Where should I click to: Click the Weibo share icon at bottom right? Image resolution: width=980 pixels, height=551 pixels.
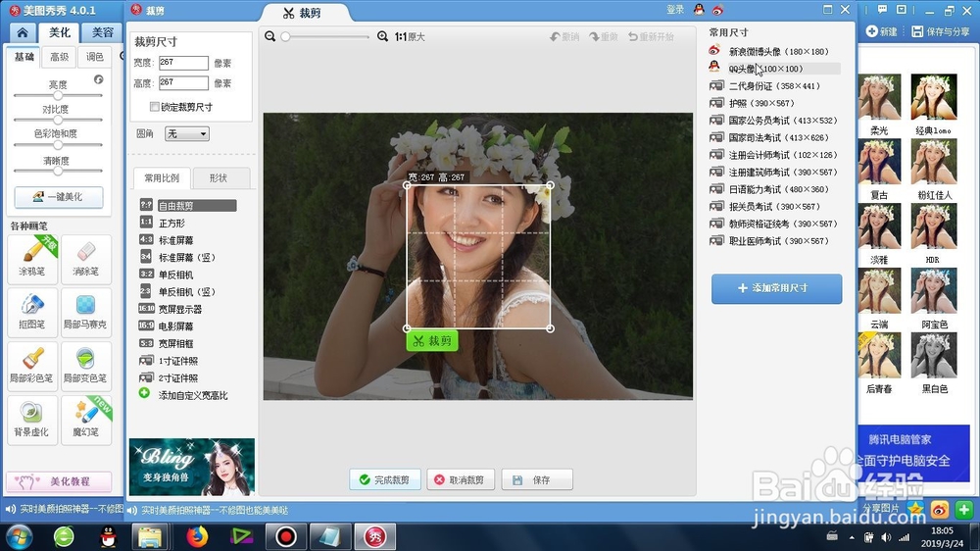[940, 510]
